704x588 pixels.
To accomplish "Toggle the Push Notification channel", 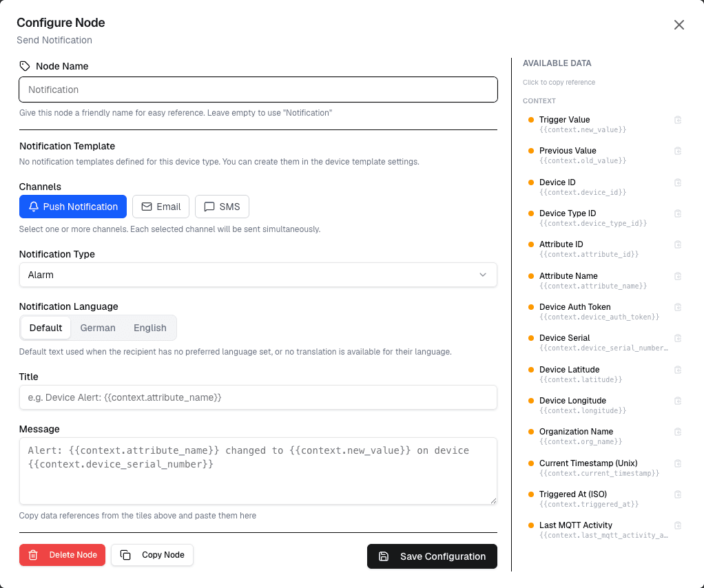I will 73,207.
